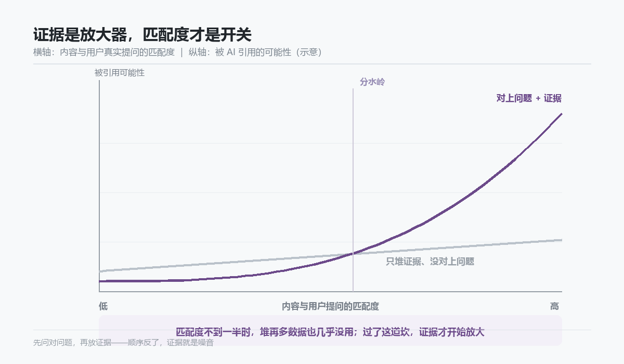Click the title '证据是放大器，匹配度才是开关'
The image size is (624, 364).
click(142, 35)
